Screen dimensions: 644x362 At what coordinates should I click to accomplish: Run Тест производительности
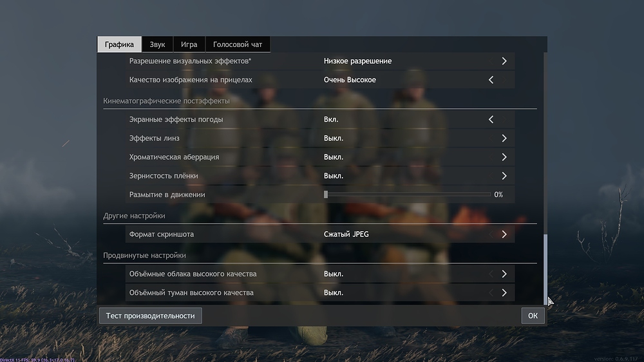point(150,316)
